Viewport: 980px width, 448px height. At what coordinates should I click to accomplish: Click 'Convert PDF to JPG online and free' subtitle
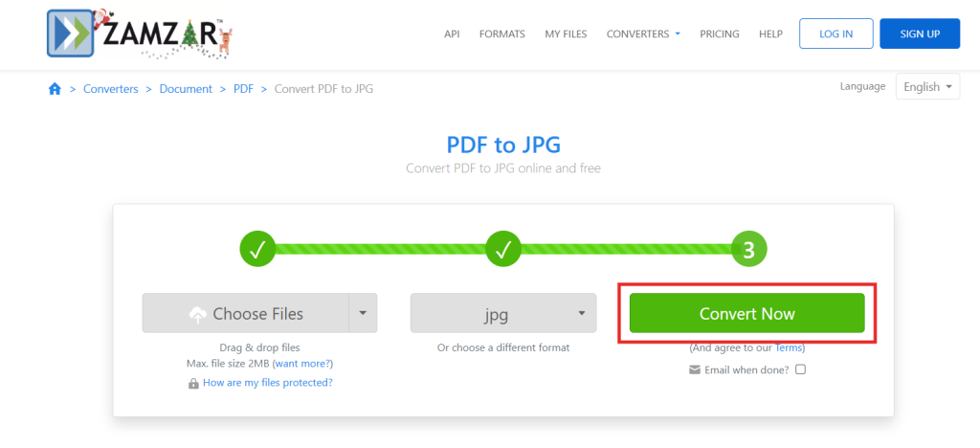(x=503, y=168)
